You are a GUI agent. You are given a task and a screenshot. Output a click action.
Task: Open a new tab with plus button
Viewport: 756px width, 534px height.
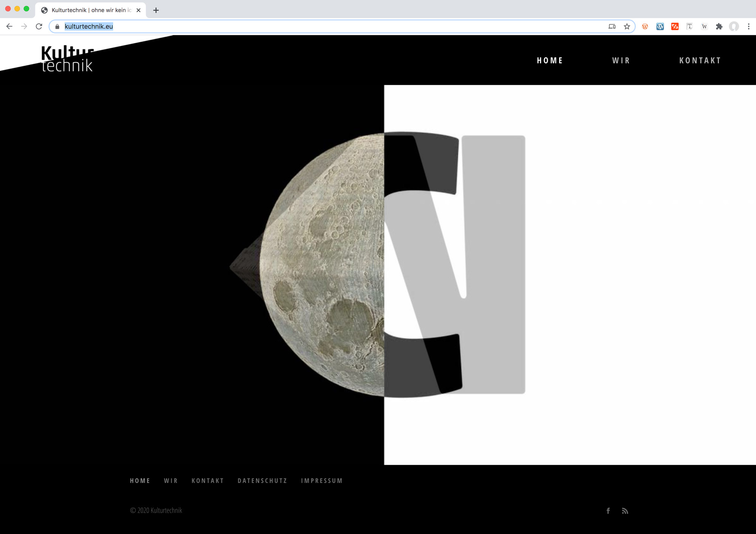click(156, 10)
